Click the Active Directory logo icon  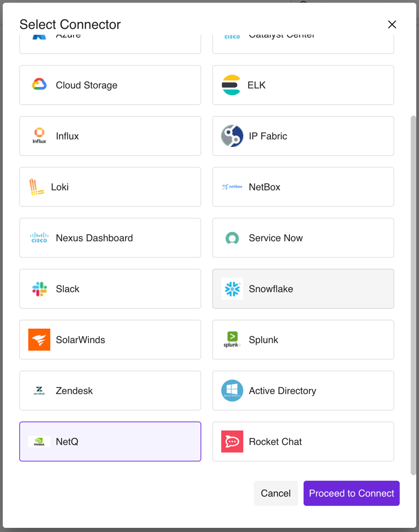tap(232, 391)
